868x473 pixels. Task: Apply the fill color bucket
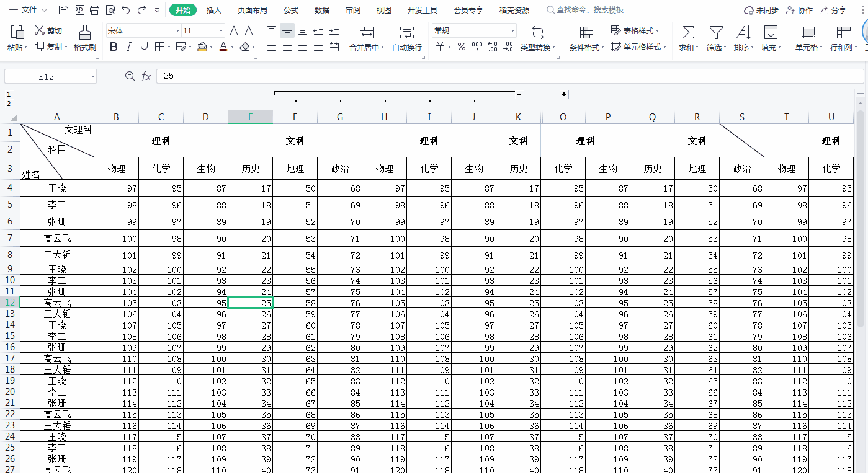click(x=202, y=46)
